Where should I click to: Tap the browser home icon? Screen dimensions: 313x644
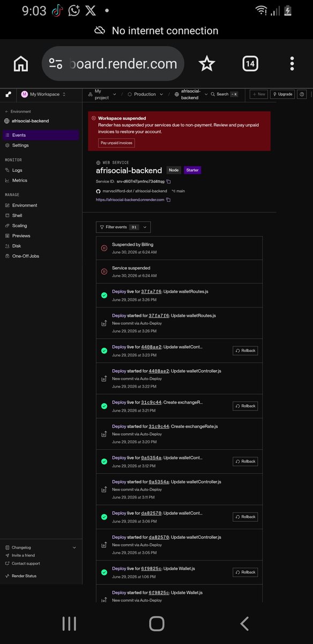pyautogui.click(x=20, y=64)
